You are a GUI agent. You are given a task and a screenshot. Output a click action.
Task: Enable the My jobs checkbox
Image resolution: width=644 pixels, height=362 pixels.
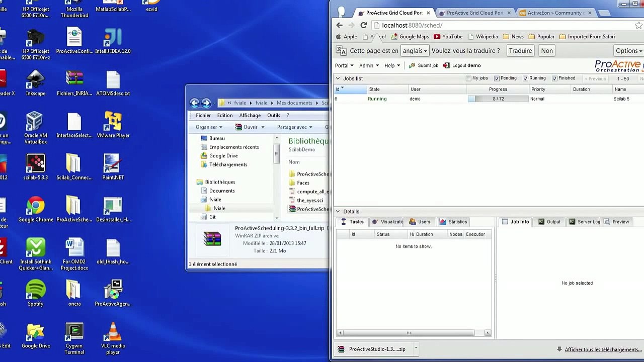468,78
